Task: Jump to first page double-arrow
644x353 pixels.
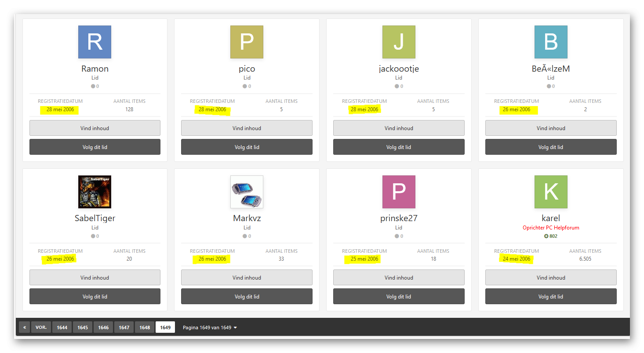Action: (x=24, y=327)
